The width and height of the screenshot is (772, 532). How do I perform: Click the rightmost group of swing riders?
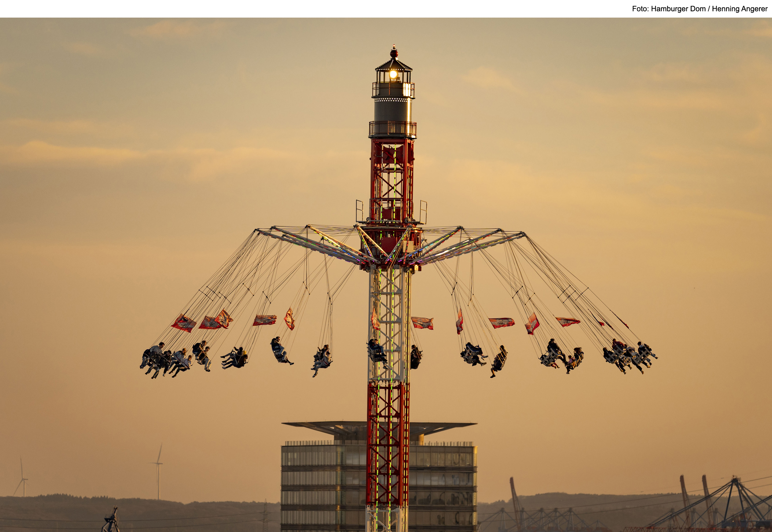click(630, 357)
